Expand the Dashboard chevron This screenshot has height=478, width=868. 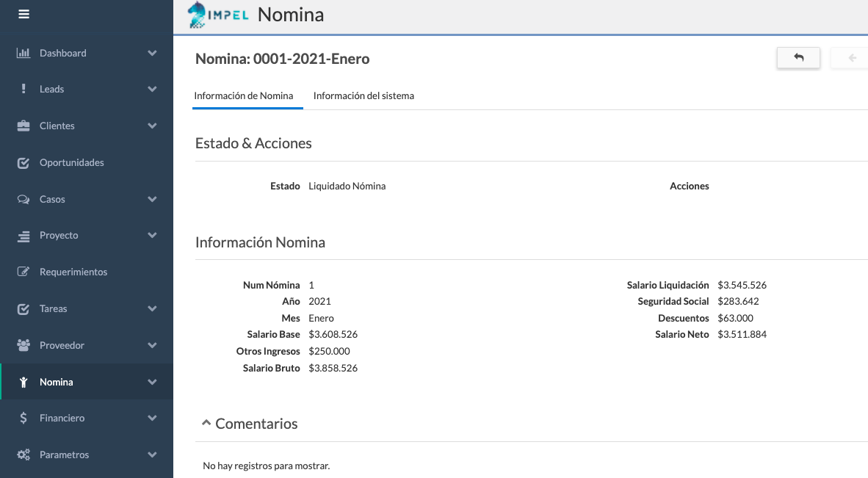(152, 53)
